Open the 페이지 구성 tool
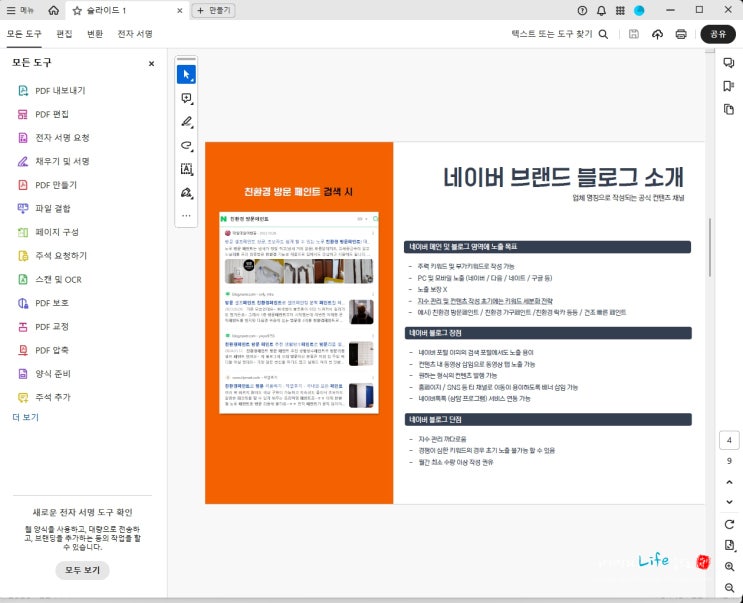Image resolution: width=743 pixels, height=603 pixels. click(47, 232)
